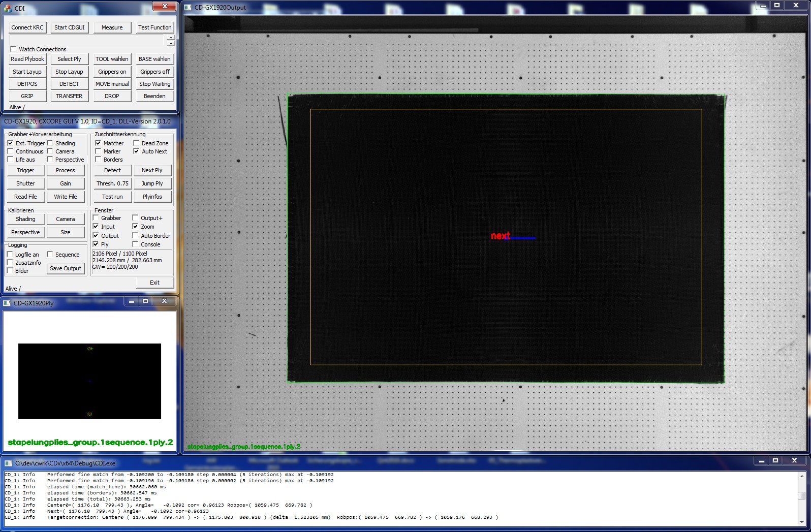Click the CDI window title bar icon
This screenshot has width=811, height=532.
pos(8,8)
